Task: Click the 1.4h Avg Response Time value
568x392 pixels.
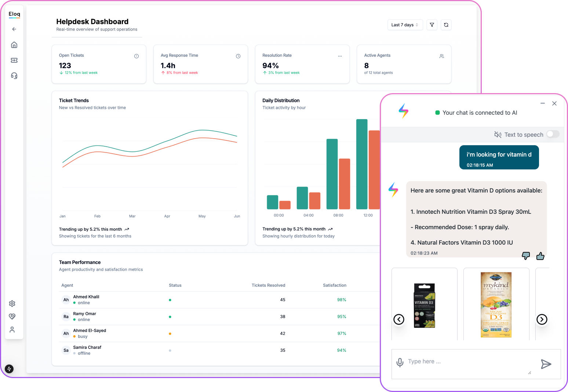Action: (168, 66)
